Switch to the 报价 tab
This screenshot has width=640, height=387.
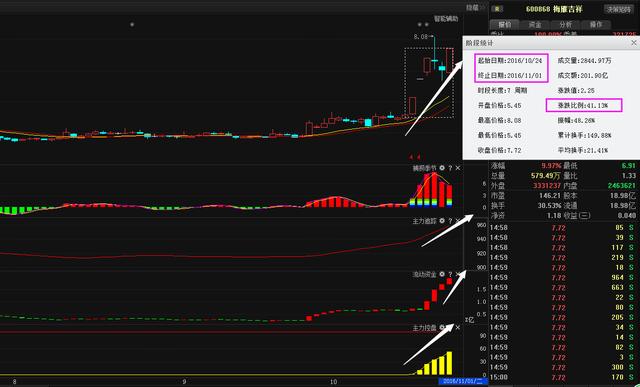click(x=505, y=24)
